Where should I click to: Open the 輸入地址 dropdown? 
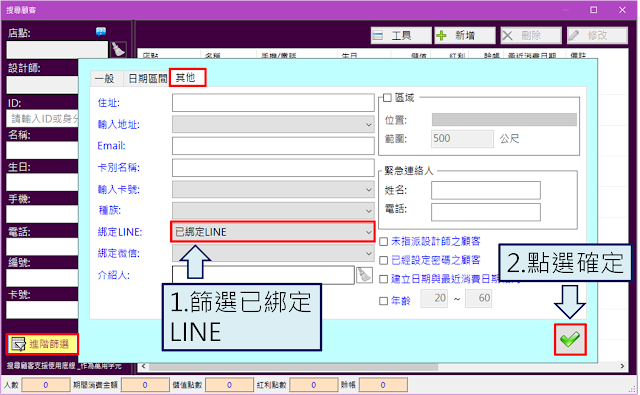coord(273,124)
